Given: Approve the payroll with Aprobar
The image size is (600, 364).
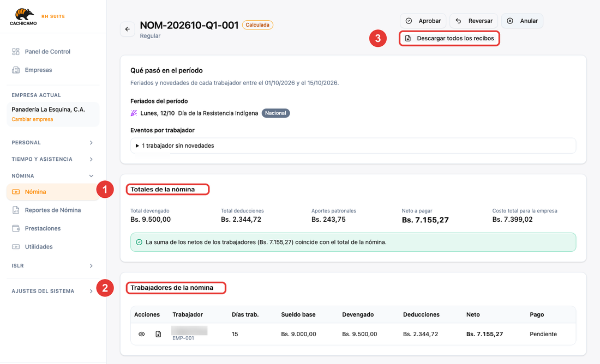Looking at the screenshot, I should (x=423, y=21).
